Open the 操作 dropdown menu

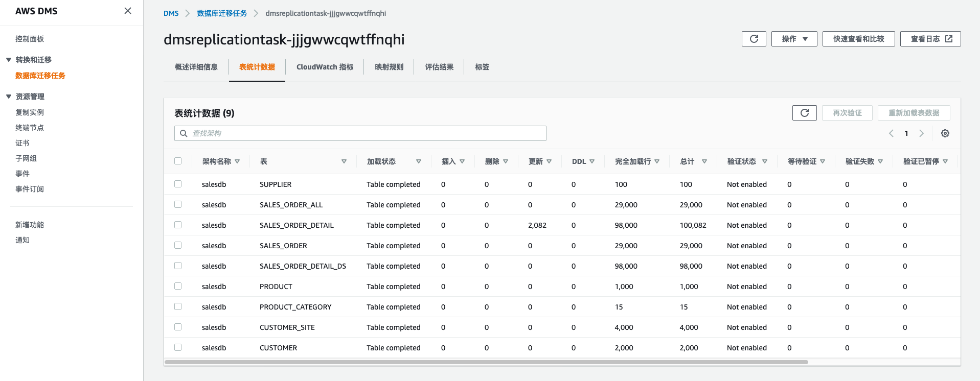(x=794, y=39)
